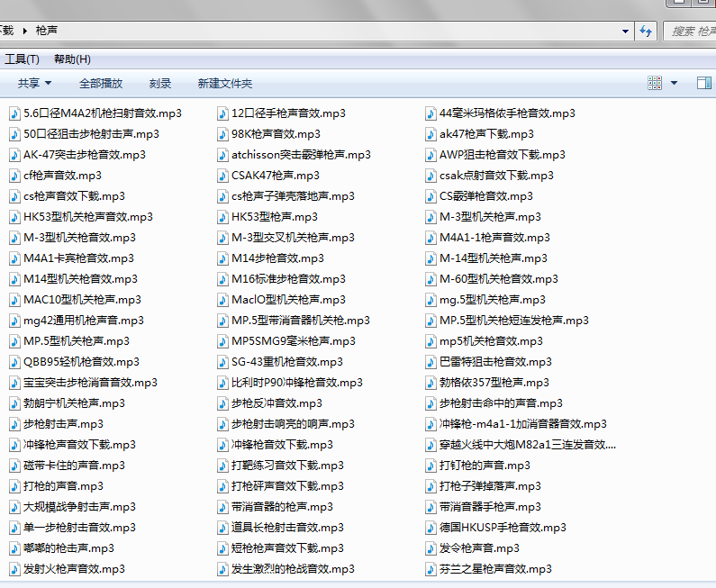The height and width of the screenshot is (588, 716).
Task: Select file 穿越火线中大炮M82a1三连发音效
Action: point(528,445)
